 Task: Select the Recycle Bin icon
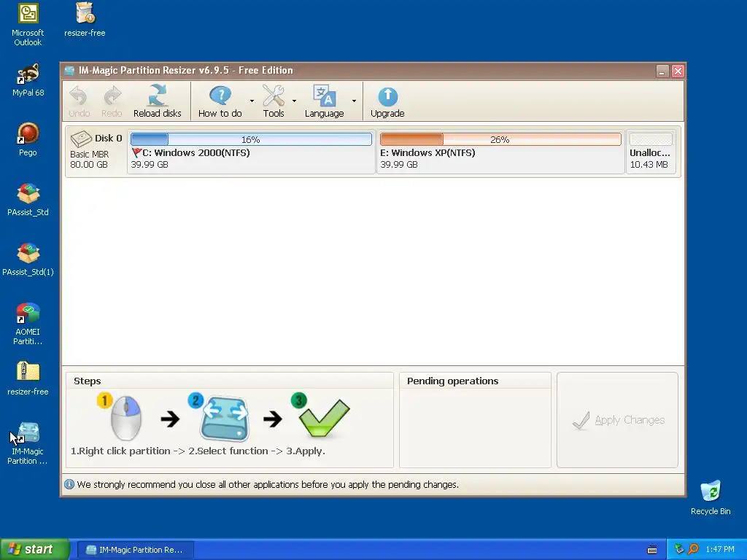tap(711, 498)
